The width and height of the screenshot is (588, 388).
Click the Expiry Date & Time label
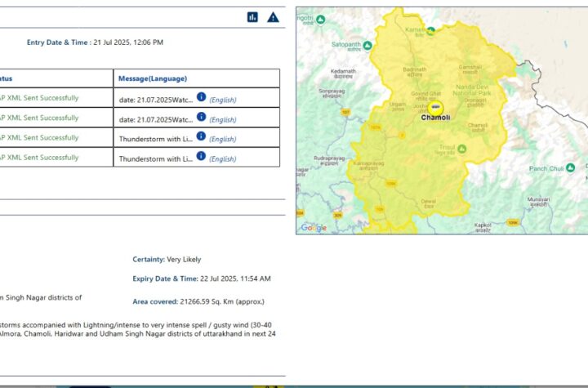[x=165, y=279]
